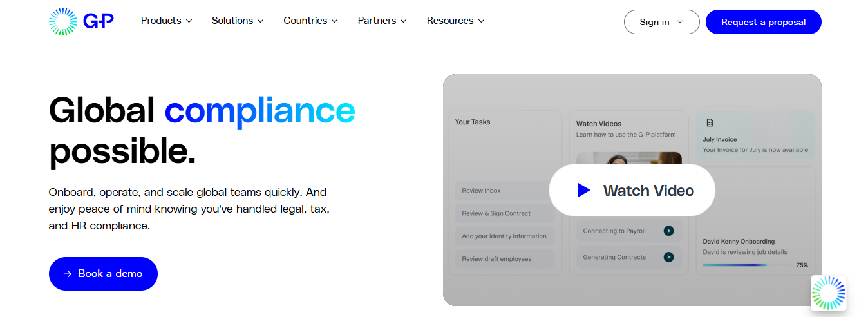Click the Generating Contracts row
Image resolution: width=868 pixels, height=317 pixels.
click(628, 257)
